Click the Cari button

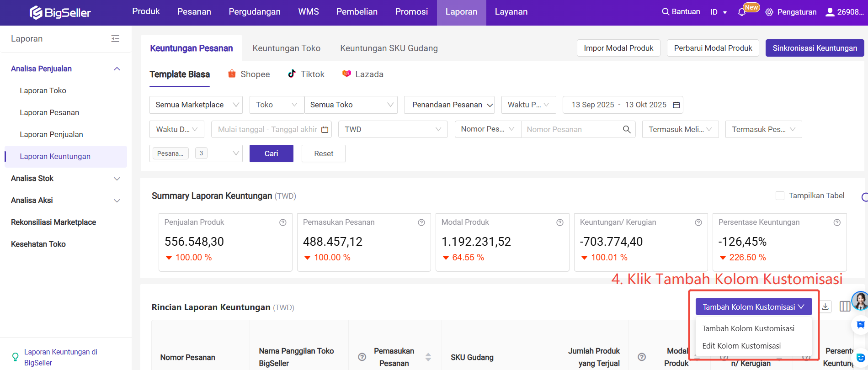(271, 153)
